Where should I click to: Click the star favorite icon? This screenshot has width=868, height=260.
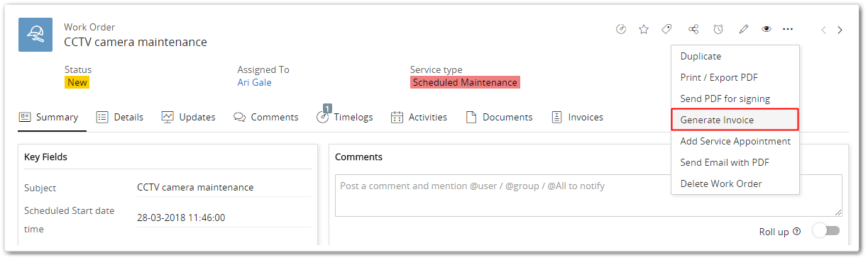click(644, 29)
